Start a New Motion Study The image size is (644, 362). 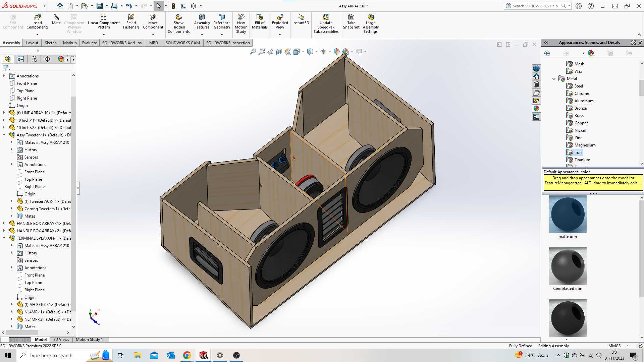point(241,23)
